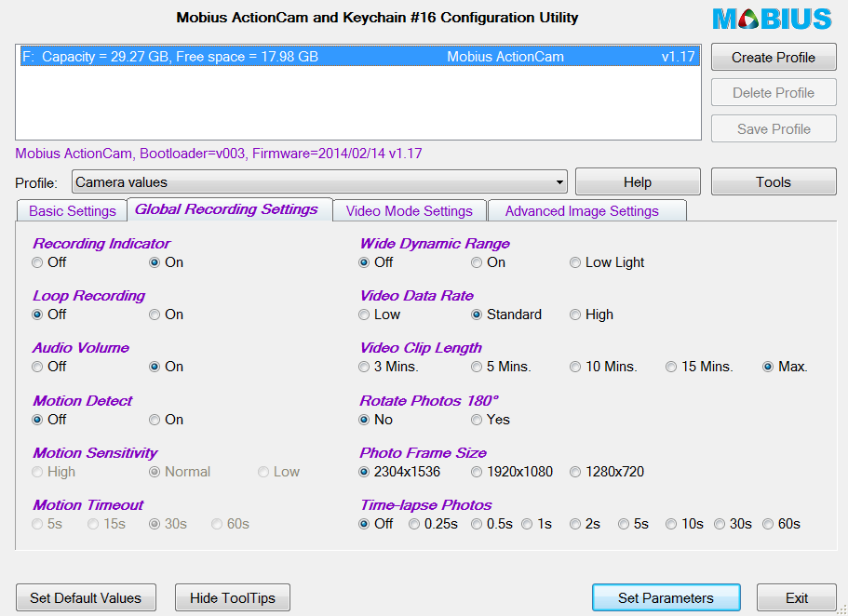Click the Save Profile button

pos(774,128)
